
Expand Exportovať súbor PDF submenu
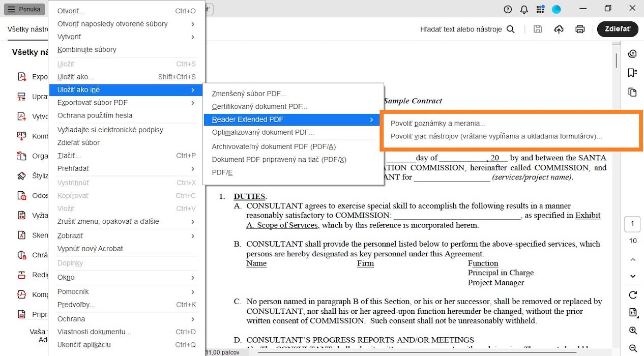pos(127,103)
